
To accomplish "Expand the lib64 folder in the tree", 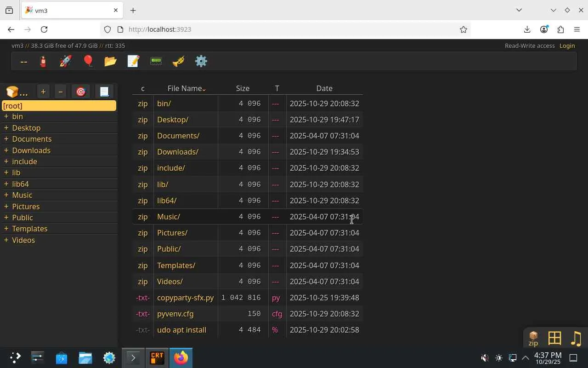I will [6, 184].
